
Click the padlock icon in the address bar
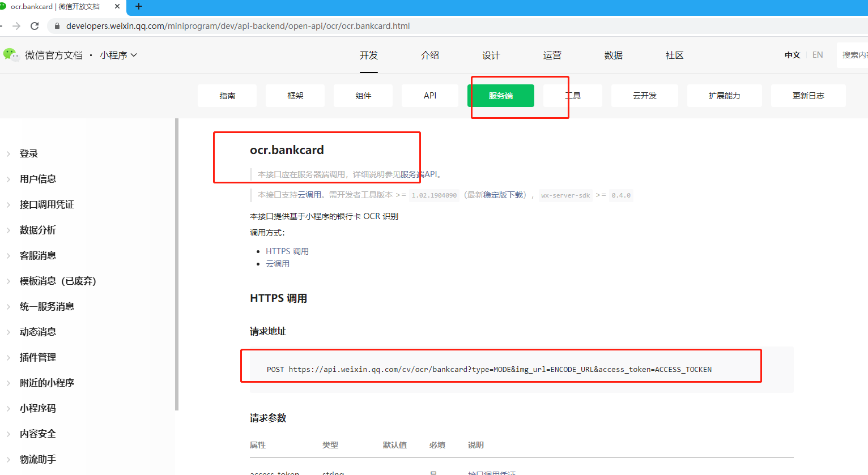click(56, 25)
